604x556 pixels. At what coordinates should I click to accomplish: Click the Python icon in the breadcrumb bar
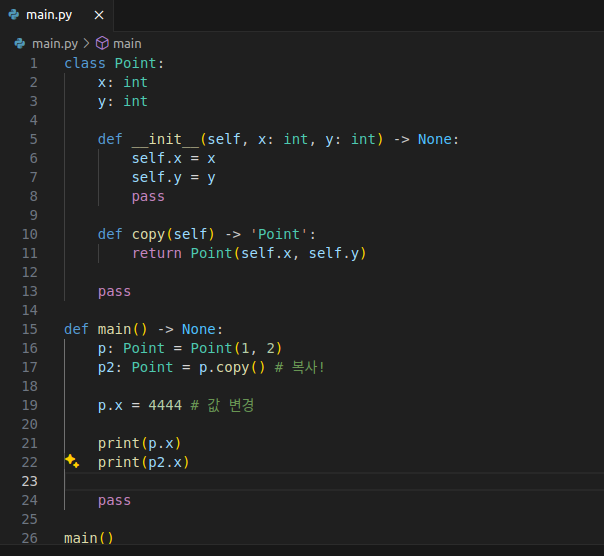click(20, 43)
